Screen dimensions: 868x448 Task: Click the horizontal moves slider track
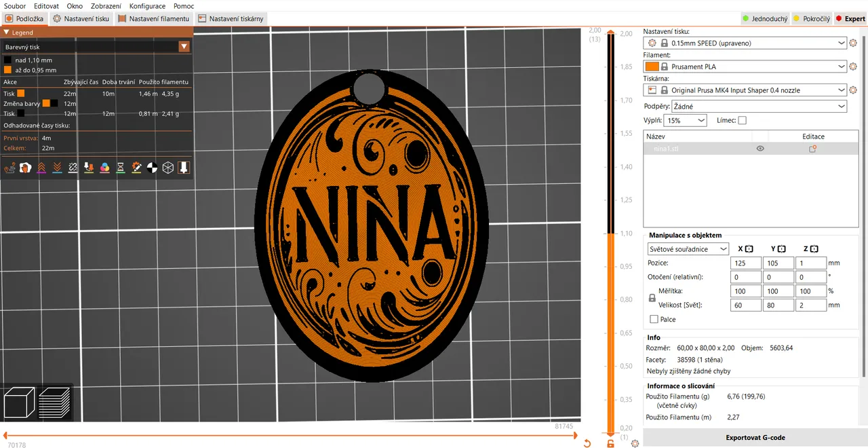pyautogui.click(x=290, y=435)
